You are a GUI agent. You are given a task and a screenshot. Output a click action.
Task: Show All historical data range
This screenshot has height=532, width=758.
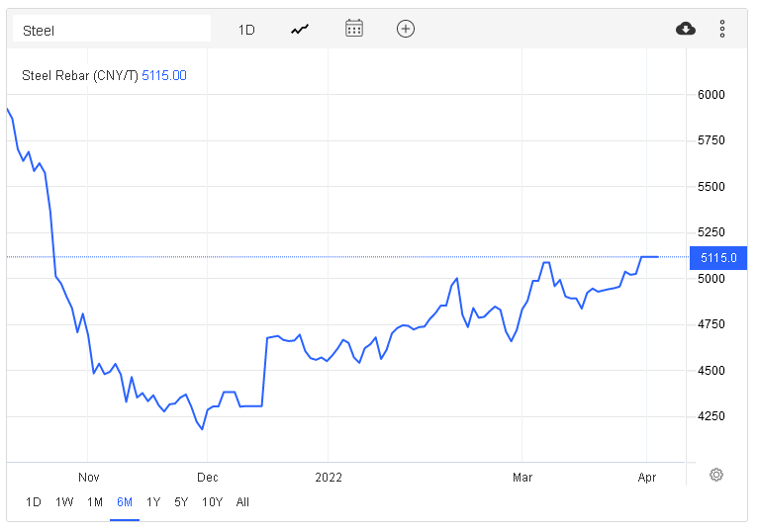click(x=242, y=501)
